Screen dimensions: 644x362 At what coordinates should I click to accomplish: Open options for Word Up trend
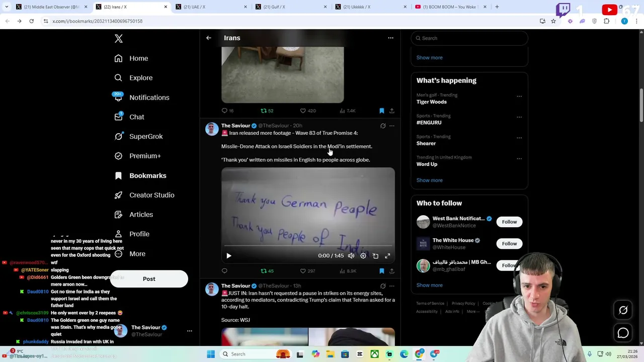click(519, 159)
